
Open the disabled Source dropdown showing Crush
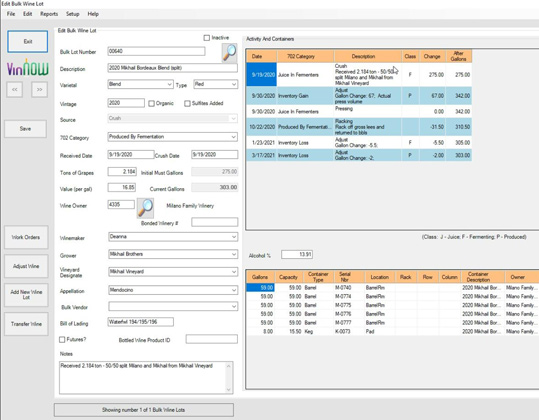click(x=173, y=118)
